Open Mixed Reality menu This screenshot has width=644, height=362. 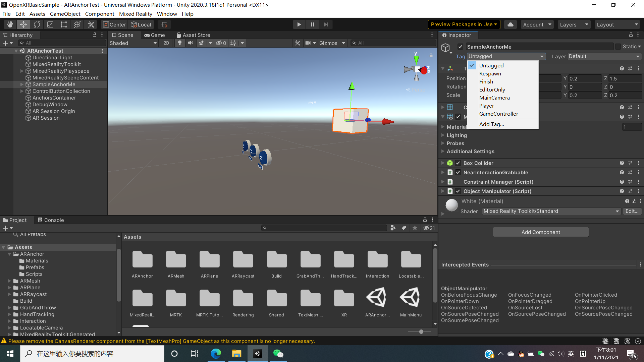click(136, 14)
